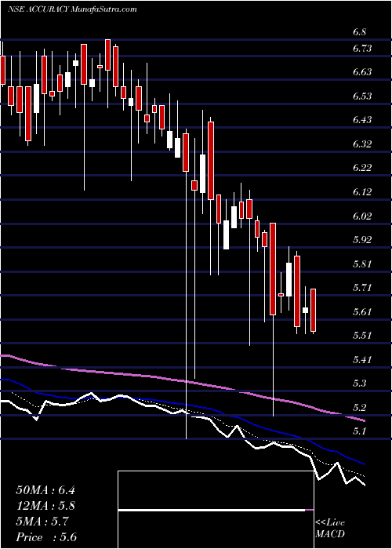Image resolution: width=392 pixels, height=549 pixels.
Task: Click the 5MA : 5.7 readout
Action: coord(42,522)
